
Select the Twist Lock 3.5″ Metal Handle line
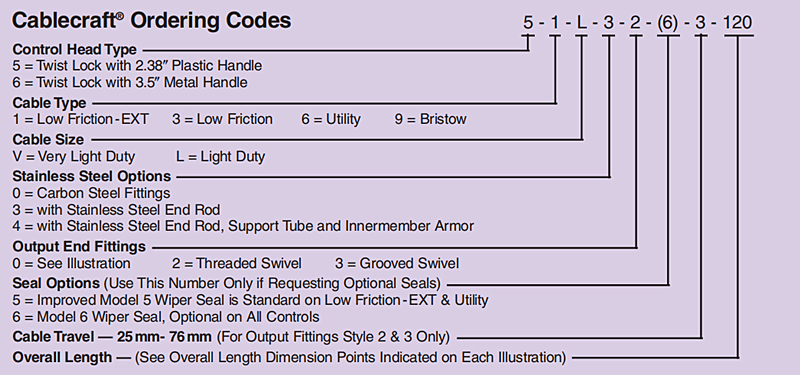[x=130, y=83]
